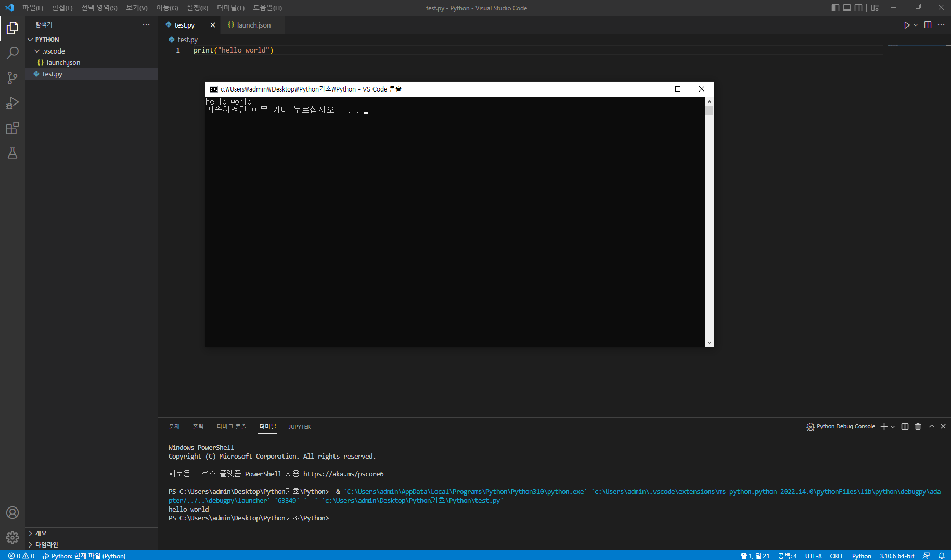
Task: Switch to the 출력 output panel tab
Action: (198, 427)
